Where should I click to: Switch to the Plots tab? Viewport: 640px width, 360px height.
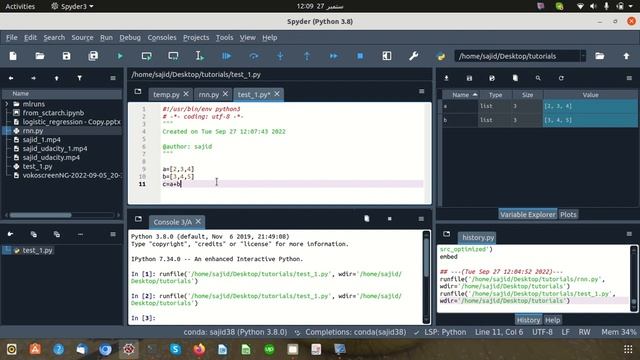coord(568,214)
